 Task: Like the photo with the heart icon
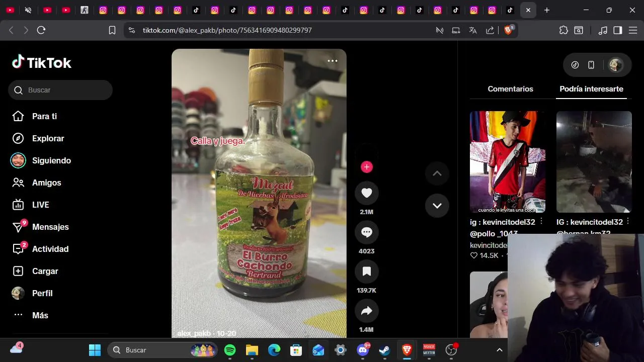click(x=367, y=193)
